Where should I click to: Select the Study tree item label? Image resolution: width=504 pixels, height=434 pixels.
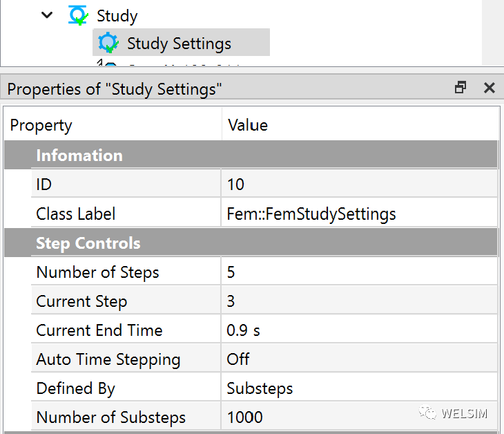tap(117, 16)
